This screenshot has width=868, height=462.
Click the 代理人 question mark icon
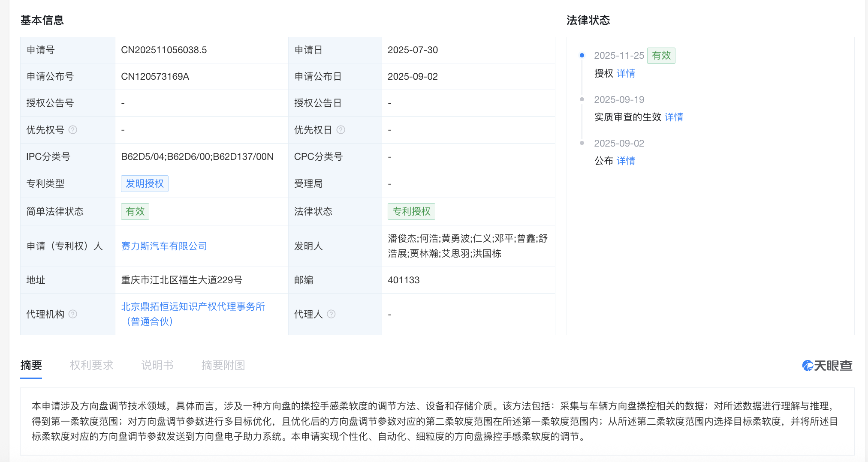click(331, 314)
